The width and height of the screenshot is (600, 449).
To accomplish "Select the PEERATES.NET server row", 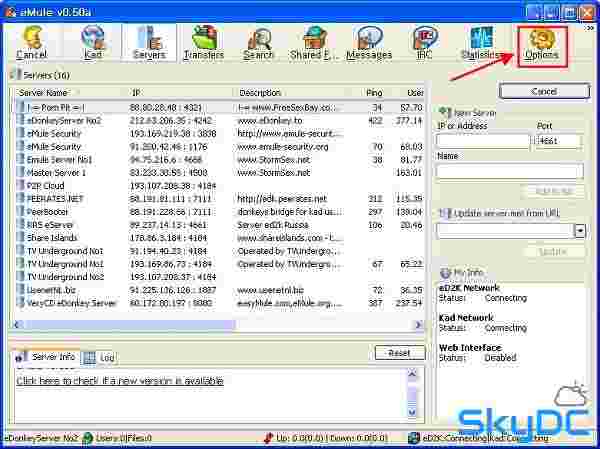I will click(220, 199).
